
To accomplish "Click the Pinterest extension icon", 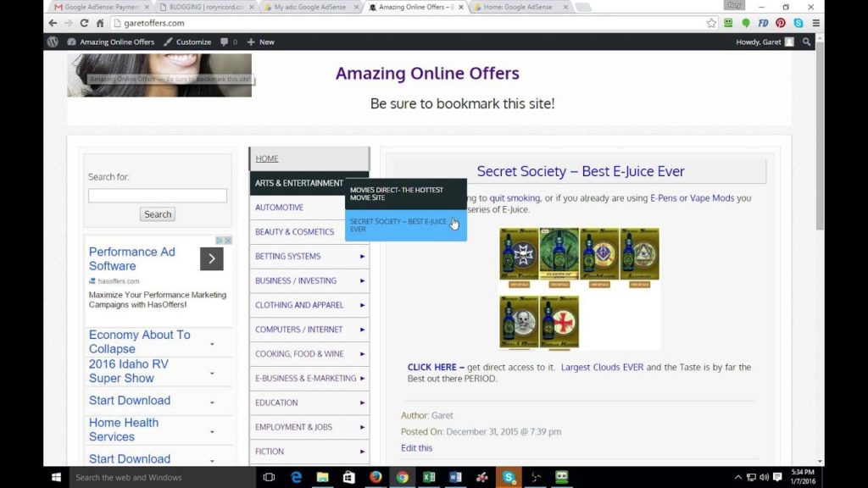I will pyautogui.click(x=781, y=23).
